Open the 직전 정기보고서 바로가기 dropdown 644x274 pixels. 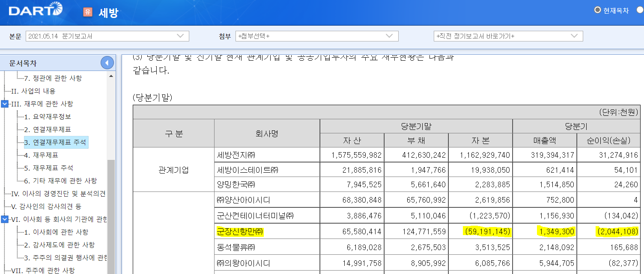pyautogui.click(x=508, y=36)
